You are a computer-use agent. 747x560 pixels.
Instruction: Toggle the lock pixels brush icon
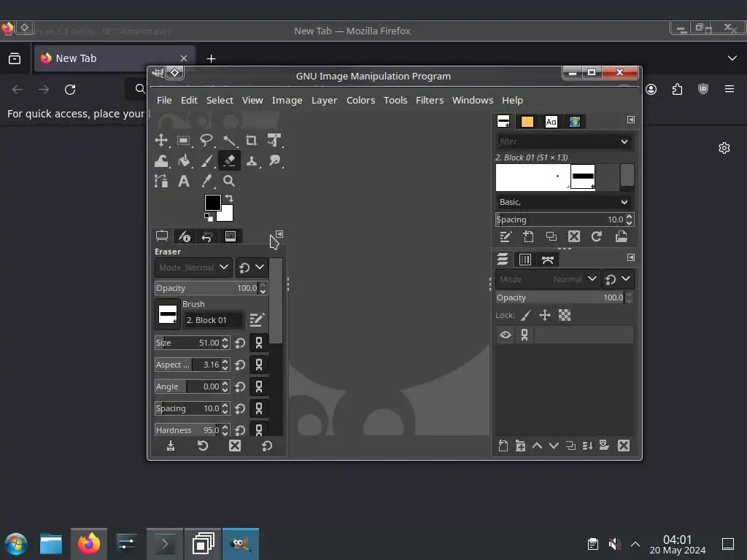[526, 315]
